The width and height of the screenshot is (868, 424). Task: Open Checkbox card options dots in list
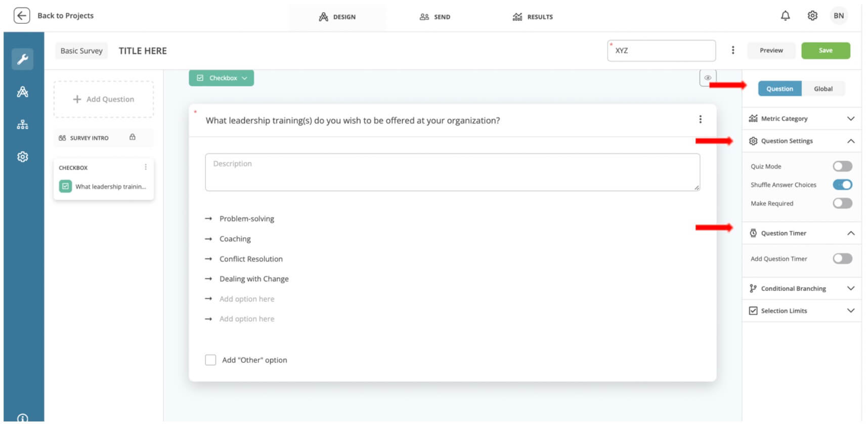[x=146, y=167]
